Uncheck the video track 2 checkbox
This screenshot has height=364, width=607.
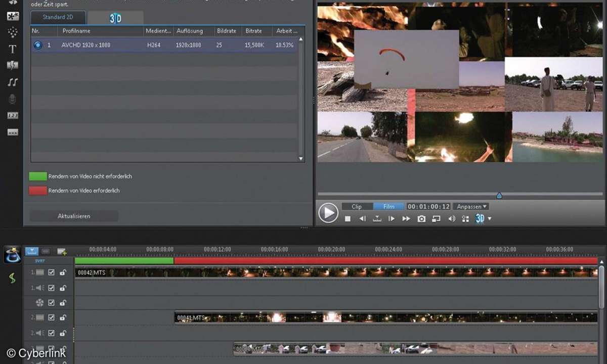(x=51, y=318)
